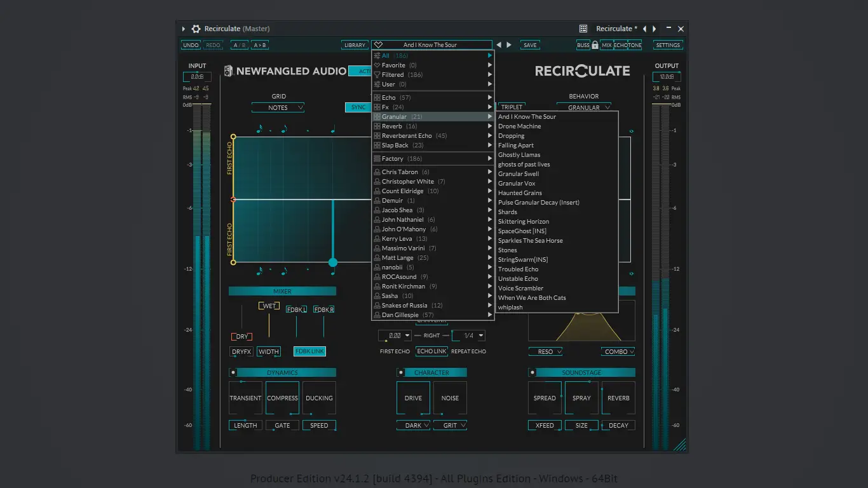Click the speaker icon beside Newfangled Audio

(x=229, y=71)
